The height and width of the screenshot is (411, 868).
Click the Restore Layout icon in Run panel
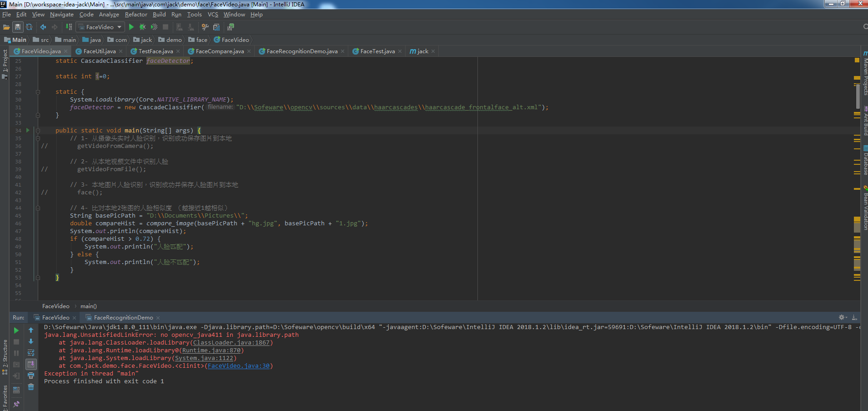16,390
